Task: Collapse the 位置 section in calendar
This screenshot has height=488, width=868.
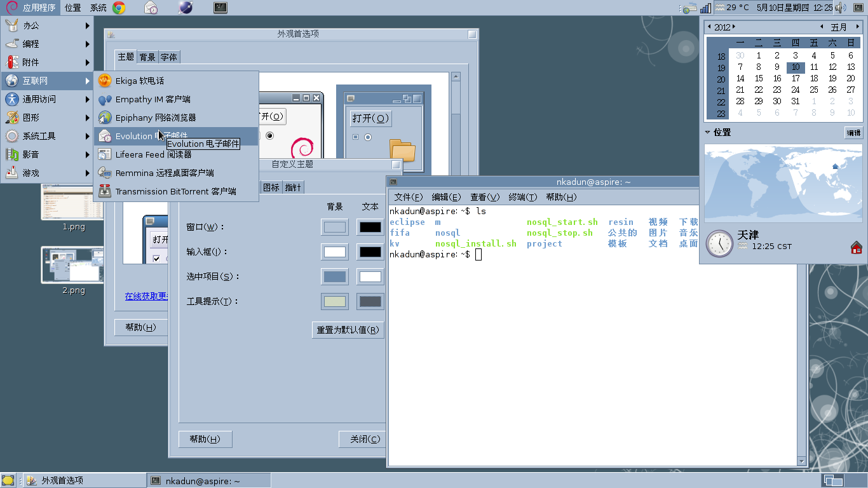Action: tap(707, 132)
